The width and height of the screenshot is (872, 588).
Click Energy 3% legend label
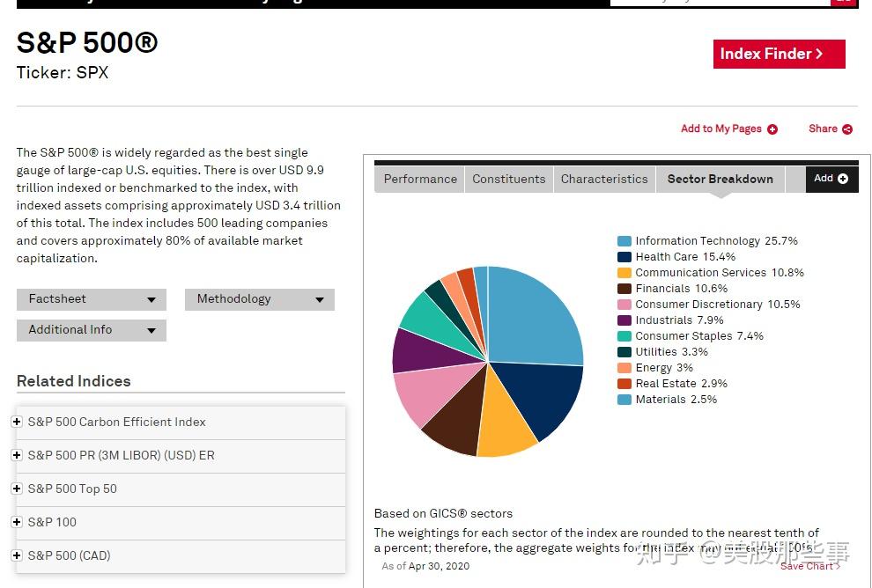pyautogui.click(x=664, y=368)
